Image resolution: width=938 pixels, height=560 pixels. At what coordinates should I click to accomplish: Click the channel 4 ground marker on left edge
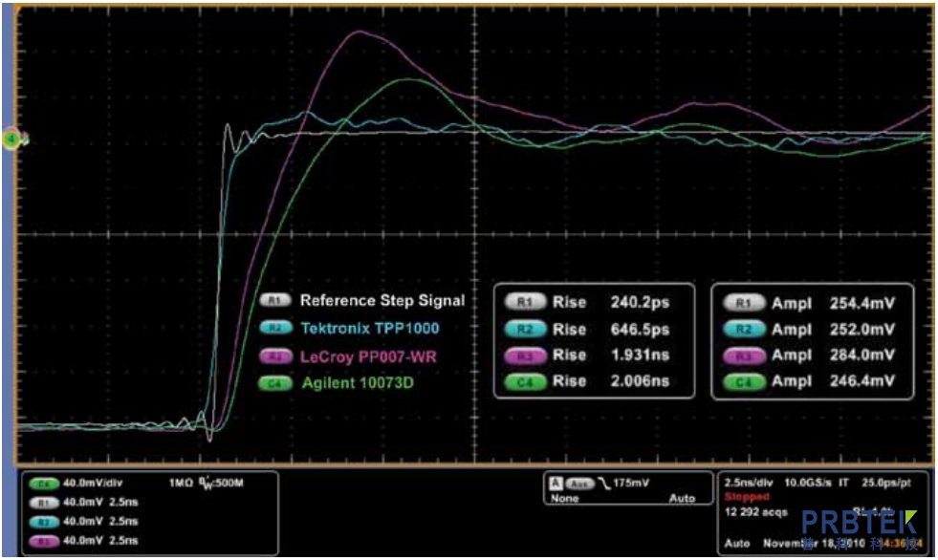pyautogui.click(x=12, y=140)
